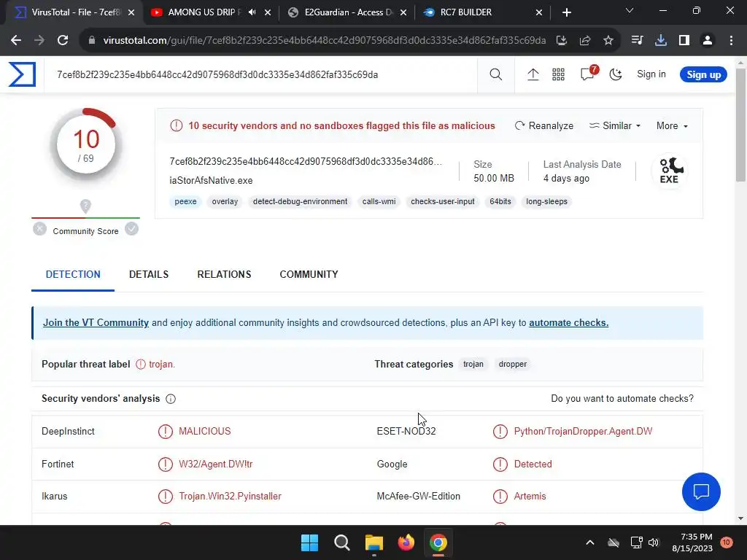747x560 pixels.
Task: Click the VirusTotal sigma logo
Action: click(22, 75)
